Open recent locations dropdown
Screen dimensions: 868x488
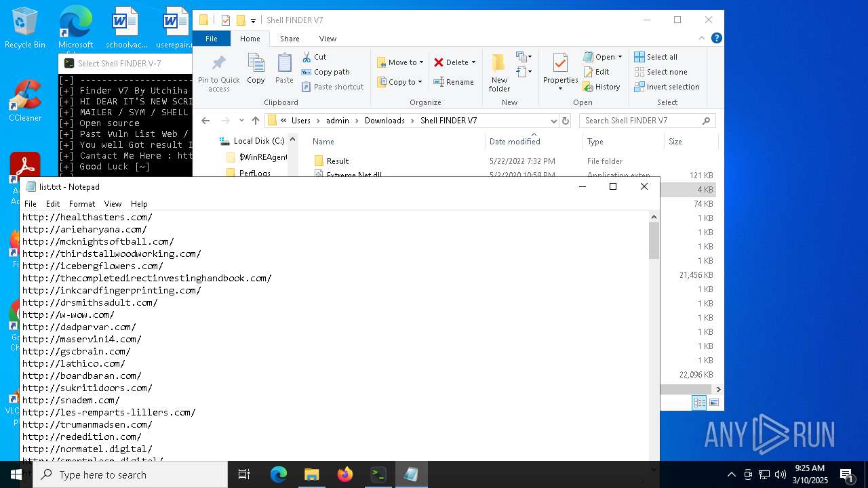(x=241, y=121)
